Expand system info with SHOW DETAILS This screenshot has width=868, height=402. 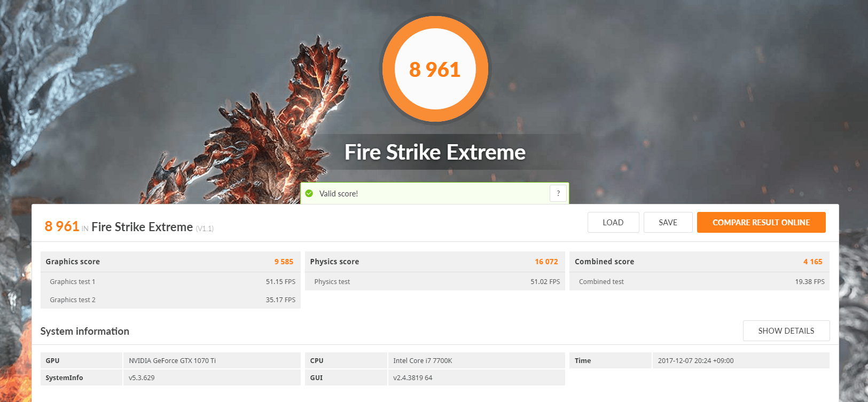786,331
